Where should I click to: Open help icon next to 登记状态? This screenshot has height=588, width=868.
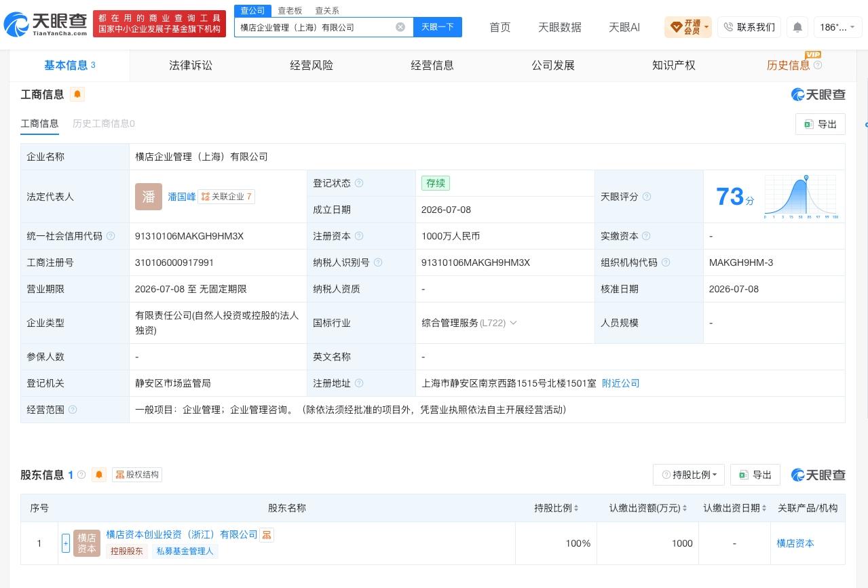[359, 183]
